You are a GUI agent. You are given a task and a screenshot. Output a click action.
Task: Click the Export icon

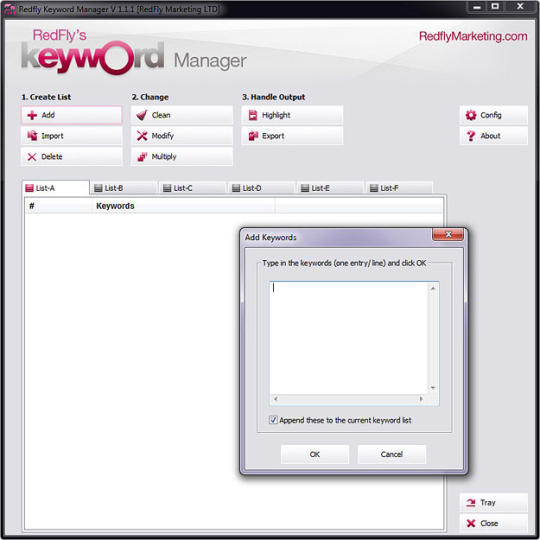(253, 136)
